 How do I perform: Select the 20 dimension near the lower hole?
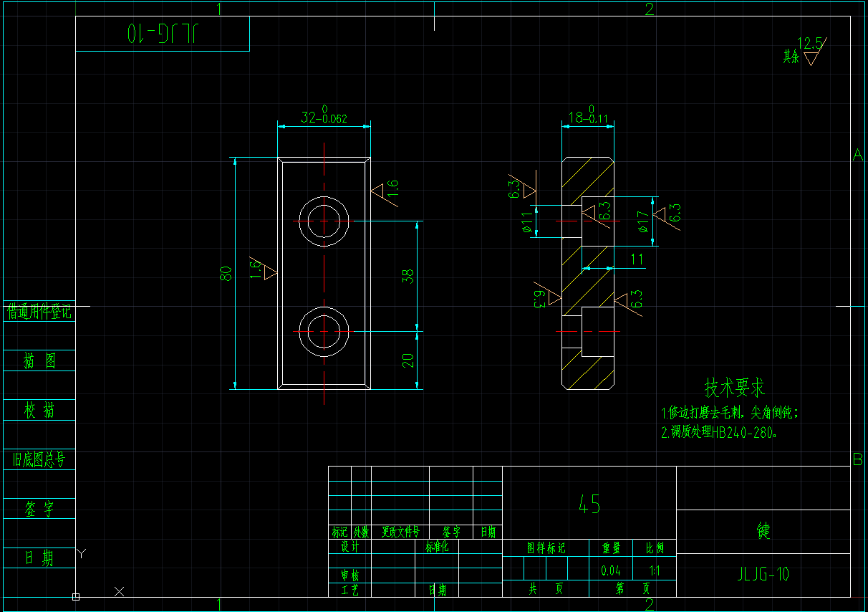tap(408, 360)
